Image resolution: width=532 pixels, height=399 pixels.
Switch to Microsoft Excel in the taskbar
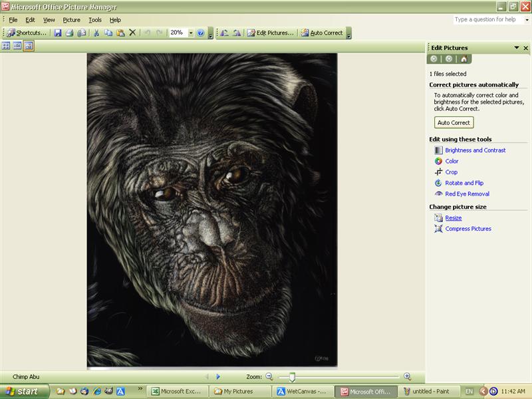(177, 392)
